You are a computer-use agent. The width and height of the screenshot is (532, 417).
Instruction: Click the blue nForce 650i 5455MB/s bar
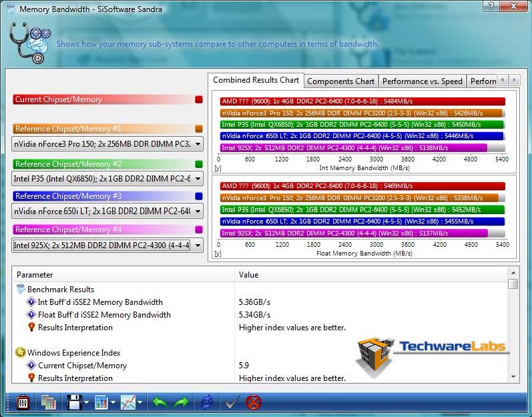362,222
